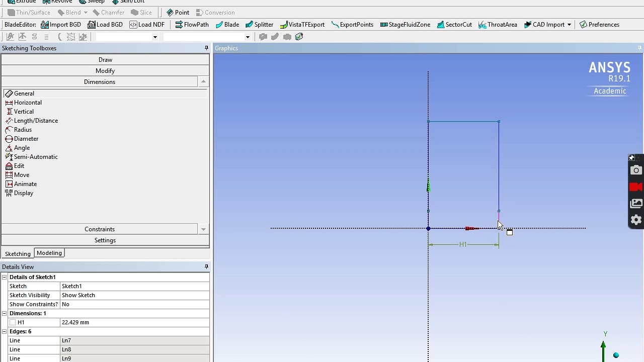Open second empty toolbar combo box
The image size is (644, 362).
pyautogui.click(x=206, y=37)
